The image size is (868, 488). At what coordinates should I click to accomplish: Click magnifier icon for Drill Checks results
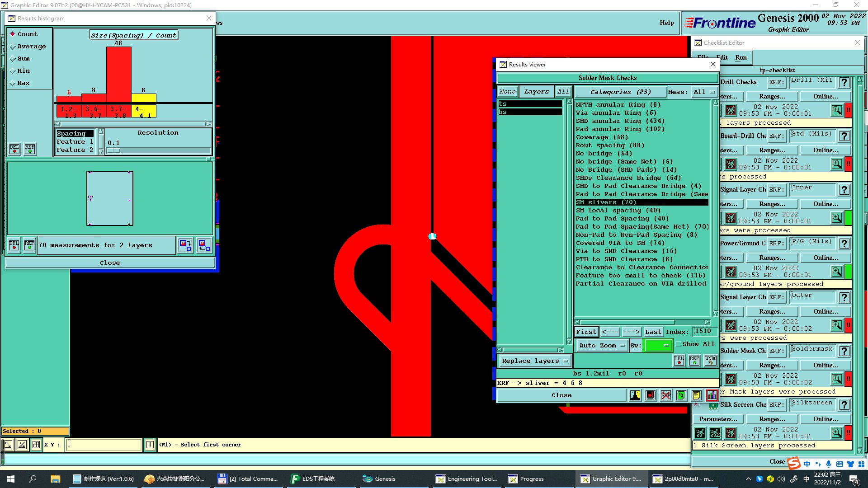click(x=836, y=110)
